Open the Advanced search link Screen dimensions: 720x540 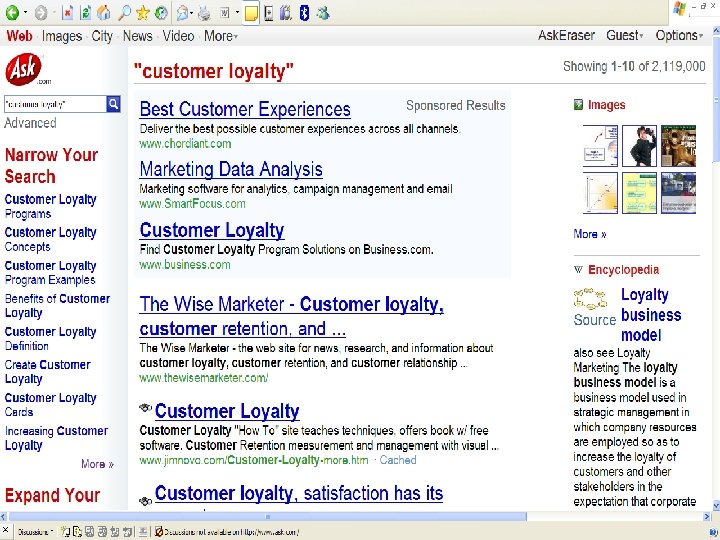(x=30, y=123)
